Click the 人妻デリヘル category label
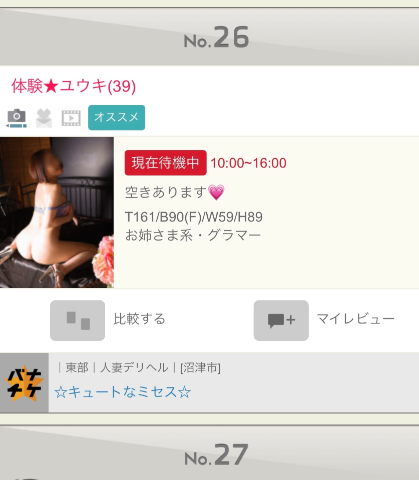419x480 pixels. [134, 368]
